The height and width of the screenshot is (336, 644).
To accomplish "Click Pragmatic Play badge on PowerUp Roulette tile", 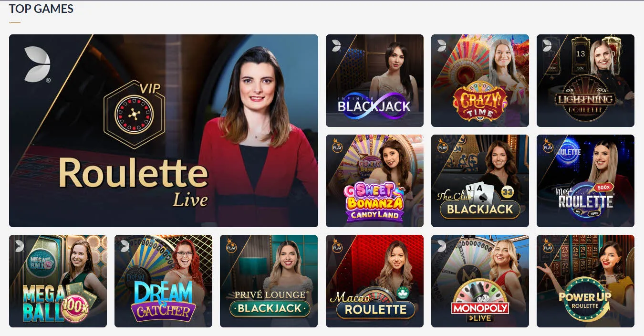I will pos(548,246).
